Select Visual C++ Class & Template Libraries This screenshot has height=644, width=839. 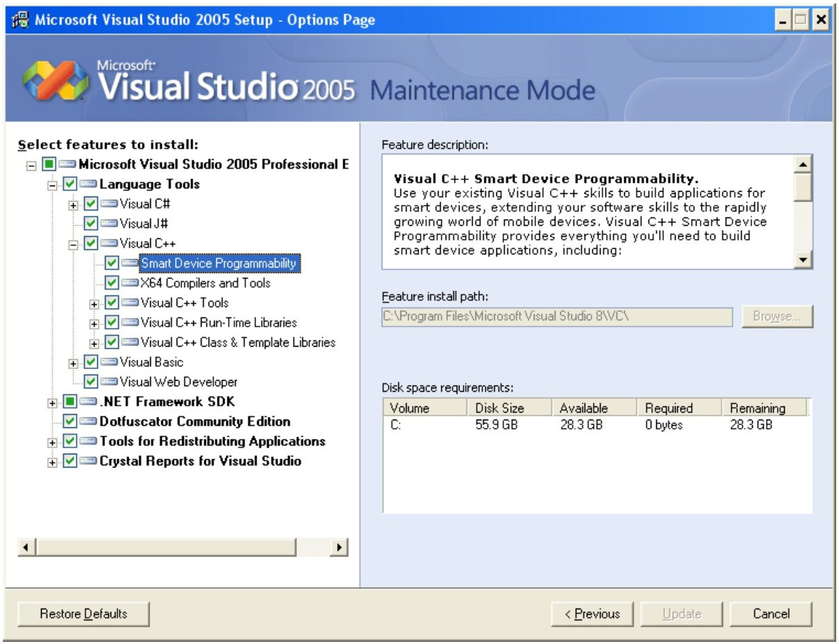click(238, 342)
